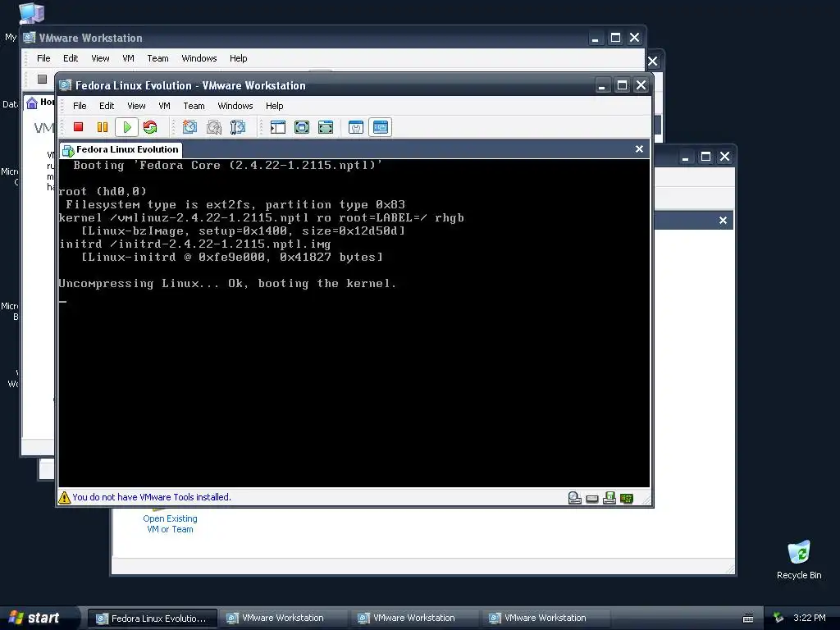Close the Fedora Linux Evolution tab with X
840x630 pixels.
tap(639, 149)
